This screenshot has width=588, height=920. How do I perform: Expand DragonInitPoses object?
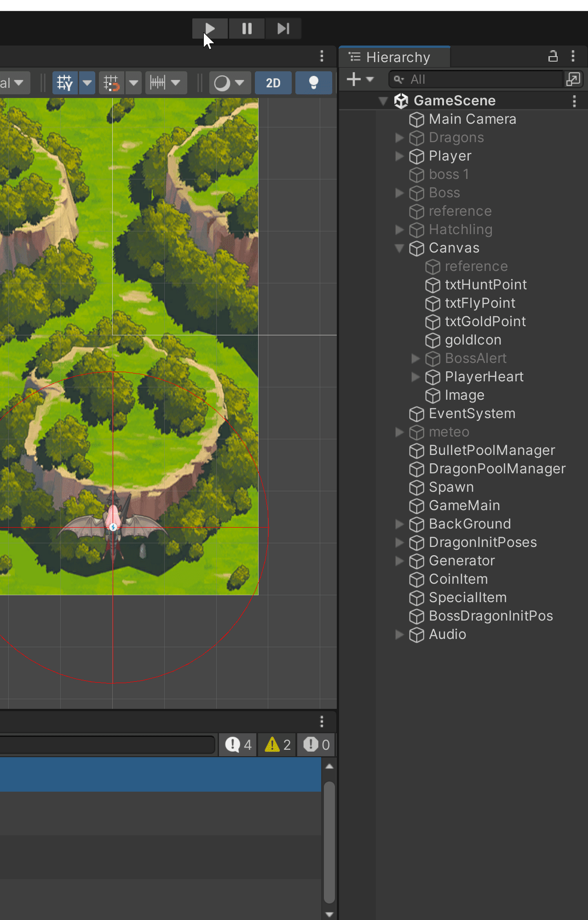pyautogui.click(x=399, y=542)
